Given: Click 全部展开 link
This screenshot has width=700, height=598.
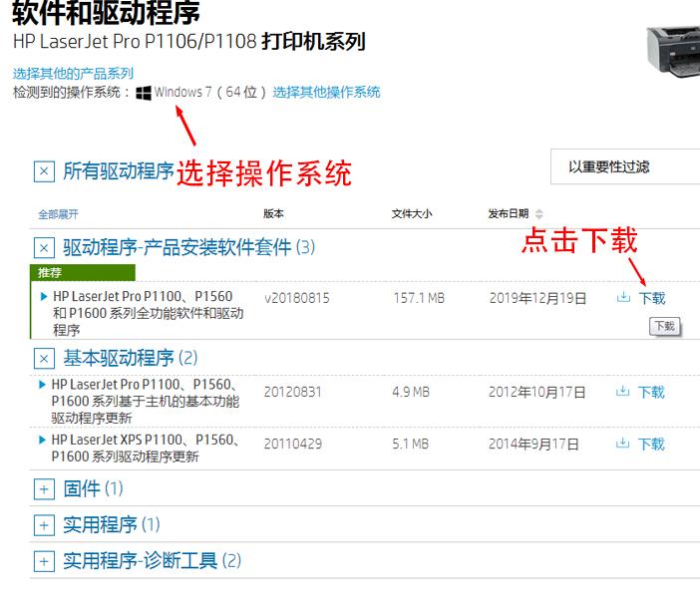Looking at the screenshot, I should pos(58,214).
